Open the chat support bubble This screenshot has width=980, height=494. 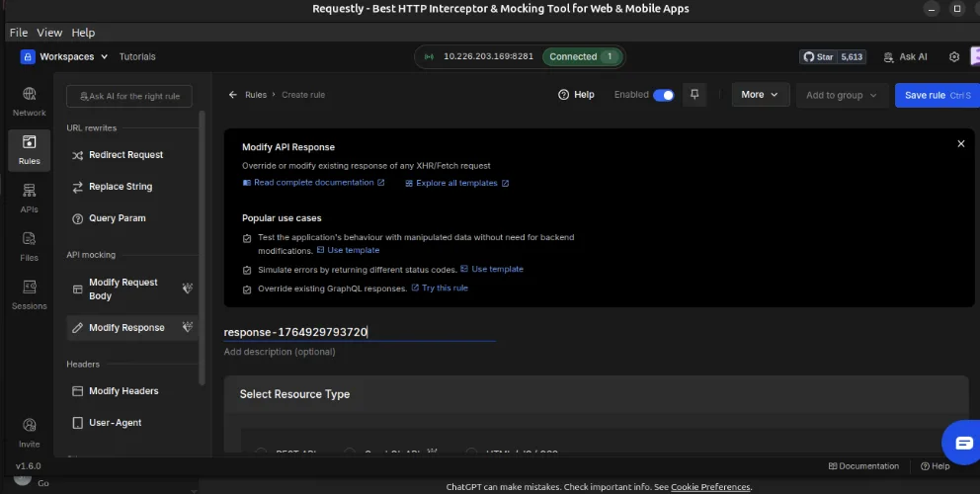962,443
